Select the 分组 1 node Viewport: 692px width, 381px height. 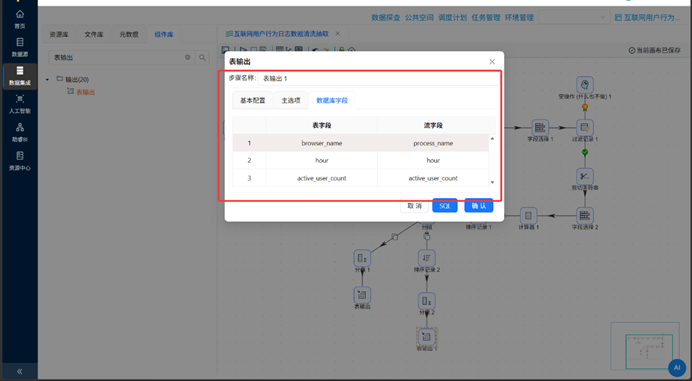pos(362,258)
